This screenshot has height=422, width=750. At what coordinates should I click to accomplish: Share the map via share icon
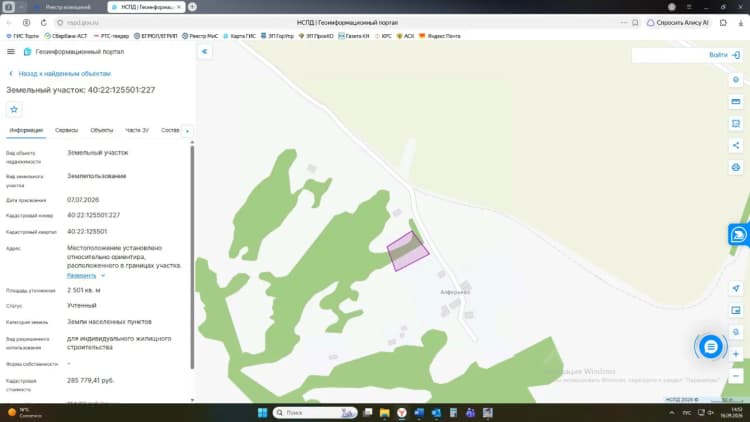[736, 145]
